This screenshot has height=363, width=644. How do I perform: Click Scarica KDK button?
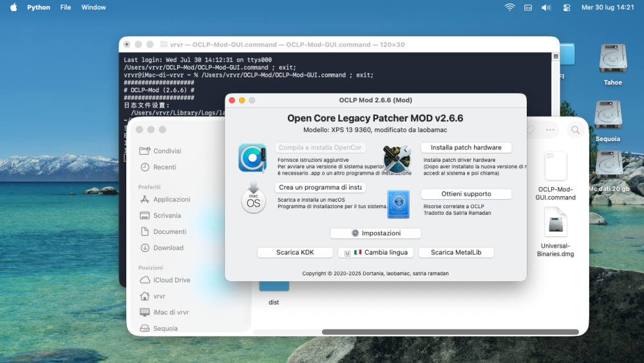(x=295, y=252)
